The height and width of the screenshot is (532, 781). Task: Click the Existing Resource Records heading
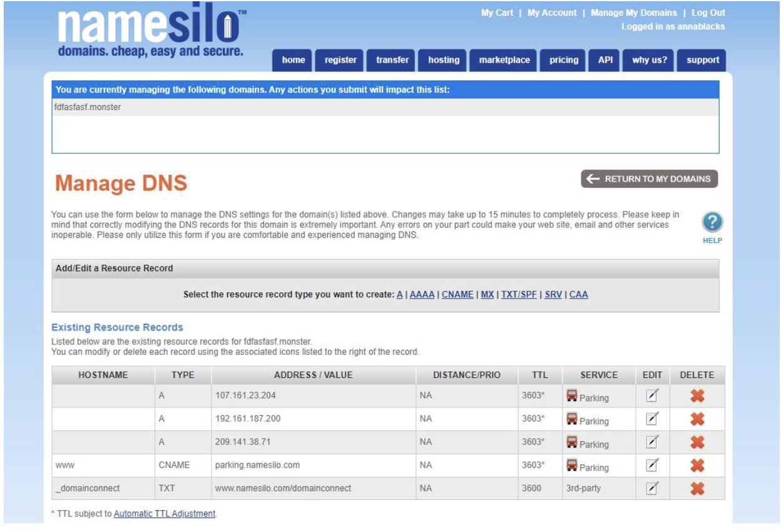pyautogui.click(x=117, y=327)
